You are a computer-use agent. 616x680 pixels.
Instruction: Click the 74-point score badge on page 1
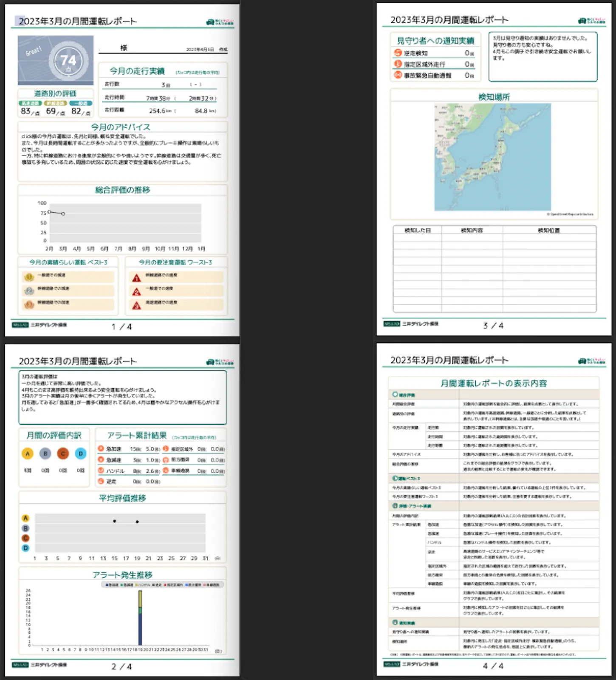68,61
